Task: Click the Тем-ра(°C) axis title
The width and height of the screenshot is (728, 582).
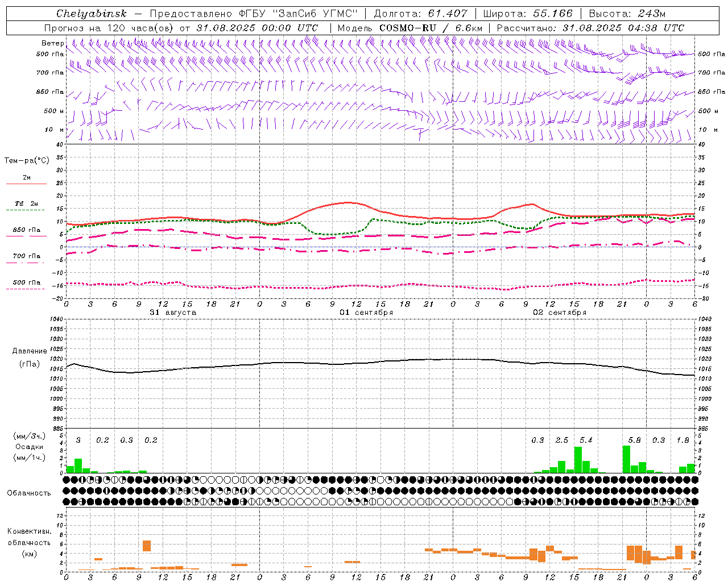Action: coord(27,161)
